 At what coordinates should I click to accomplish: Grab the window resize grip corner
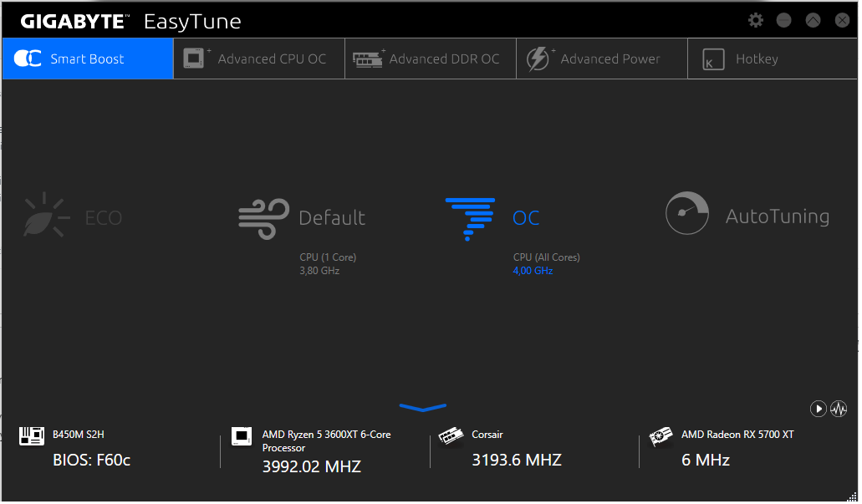[x=852, y=496]
